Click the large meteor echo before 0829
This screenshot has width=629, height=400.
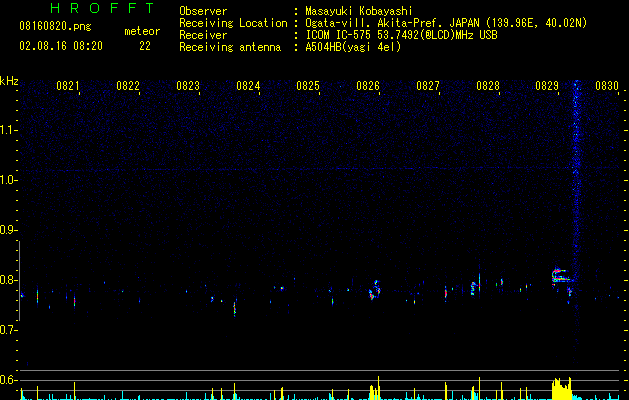562,276
